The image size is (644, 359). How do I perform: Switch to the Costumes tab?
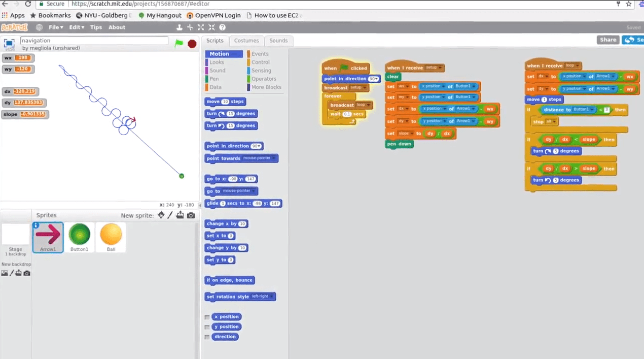[246, 41]
